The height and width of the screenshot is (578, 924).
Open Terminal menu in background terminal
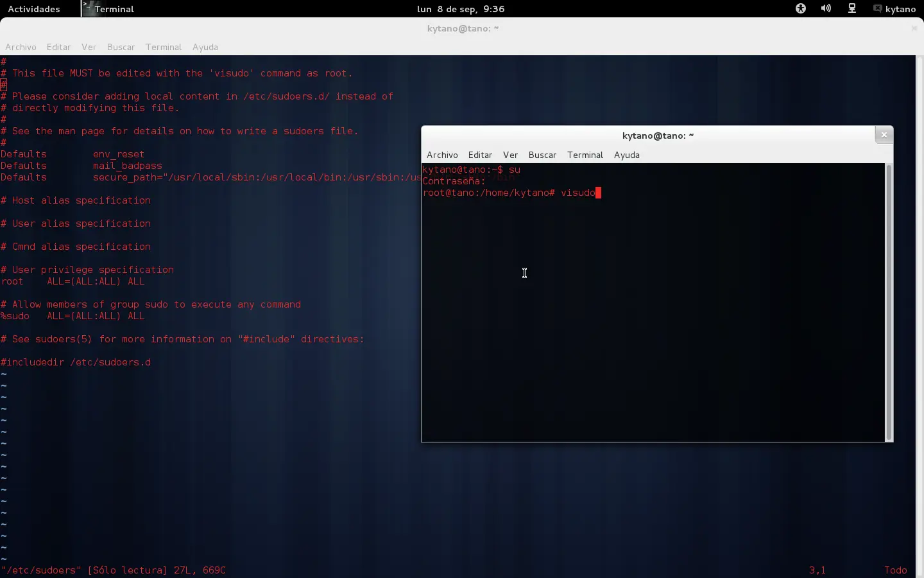pyautogui.click(x=164, y=47)
